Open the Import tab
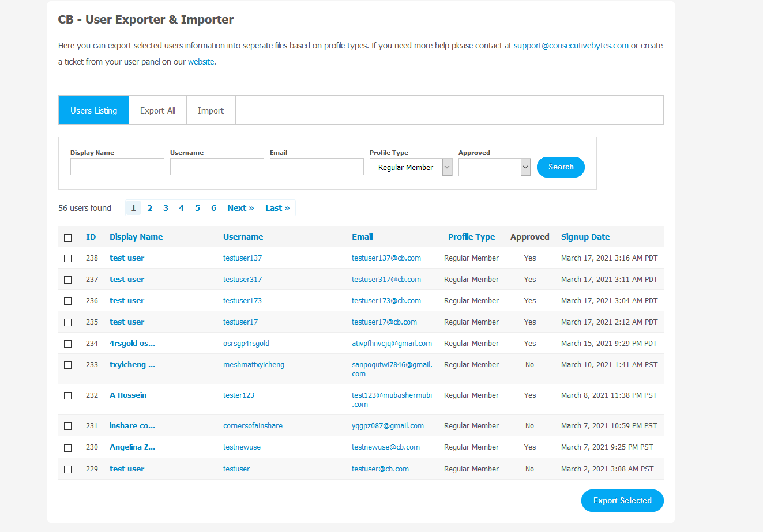Image resolution: width=763 pixels, height=532 pixels. pos(211,111)
